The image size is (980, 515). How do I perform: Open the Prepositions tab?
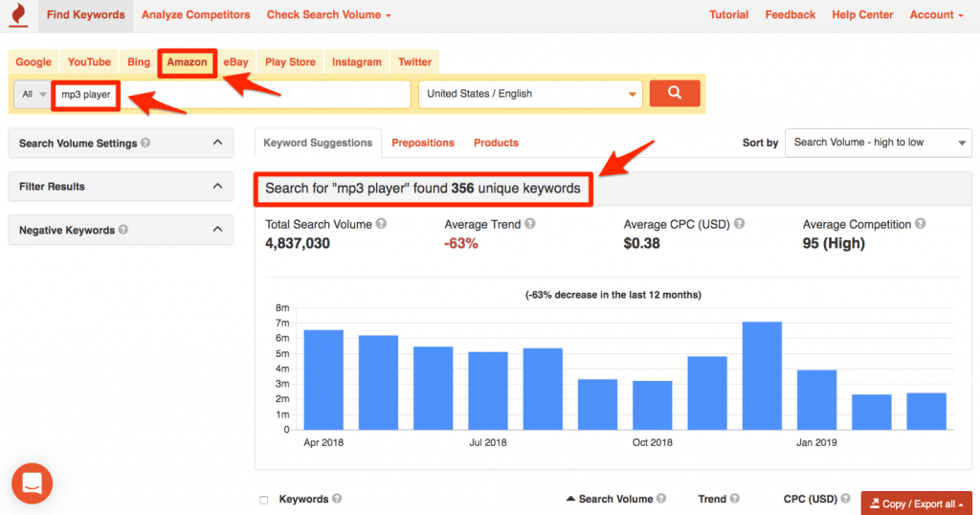point(423,143)
